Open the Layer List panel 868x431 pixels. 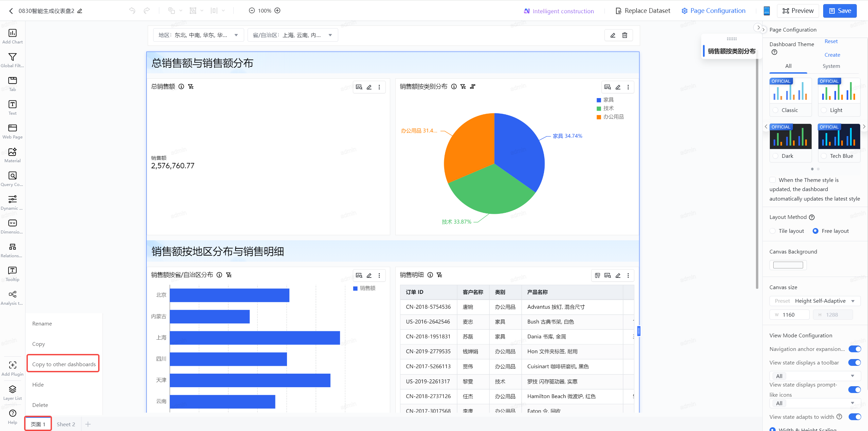(13, 393)
